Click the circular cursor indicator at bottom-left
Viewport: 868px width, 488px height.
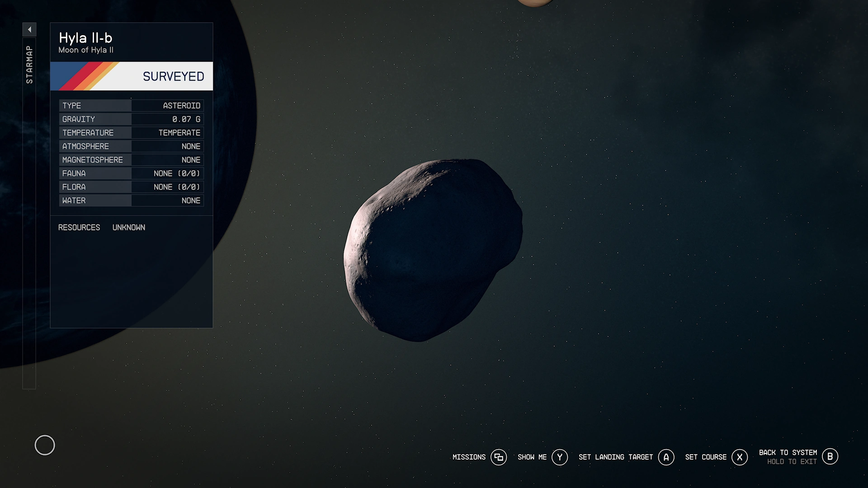coord(45,445)
